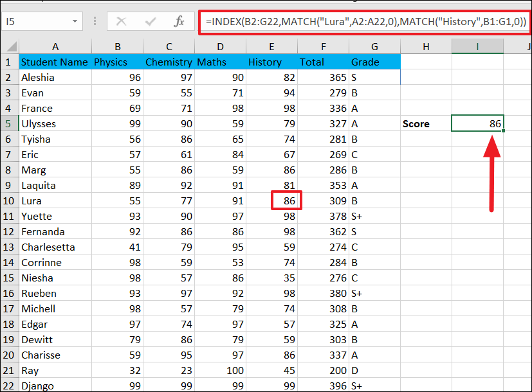The width and height of the screenshot is (532, 392).
Task: Select the Total header cell
Action: 324,62
